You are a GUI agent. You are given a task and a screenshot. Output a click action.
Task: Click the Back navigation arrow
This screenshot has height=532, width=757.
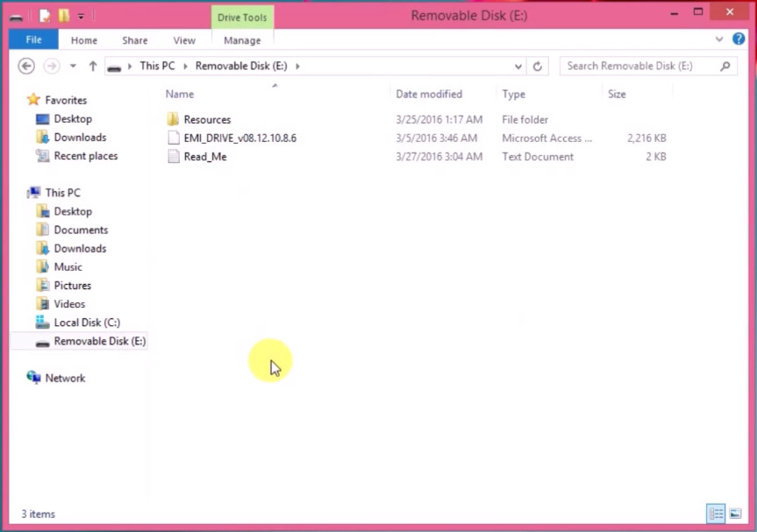pyautogui.click(x=26, y=66)
